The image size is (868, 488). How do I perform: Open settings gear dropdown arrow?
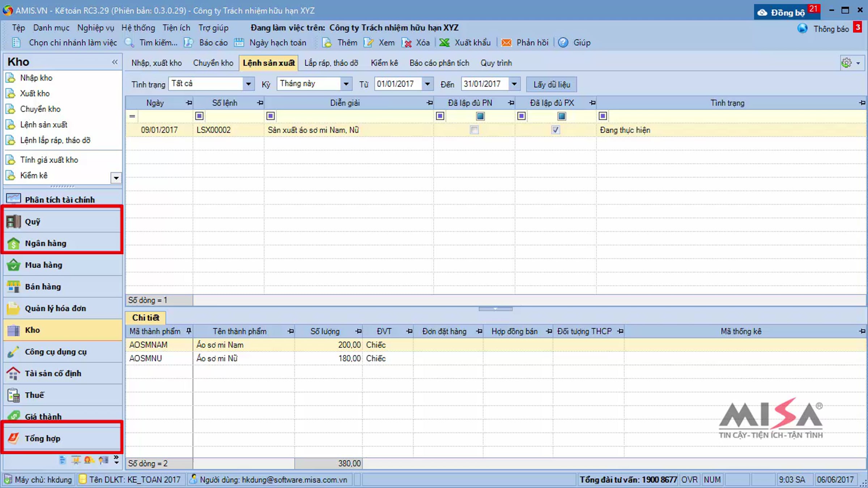tap(858, 63)
